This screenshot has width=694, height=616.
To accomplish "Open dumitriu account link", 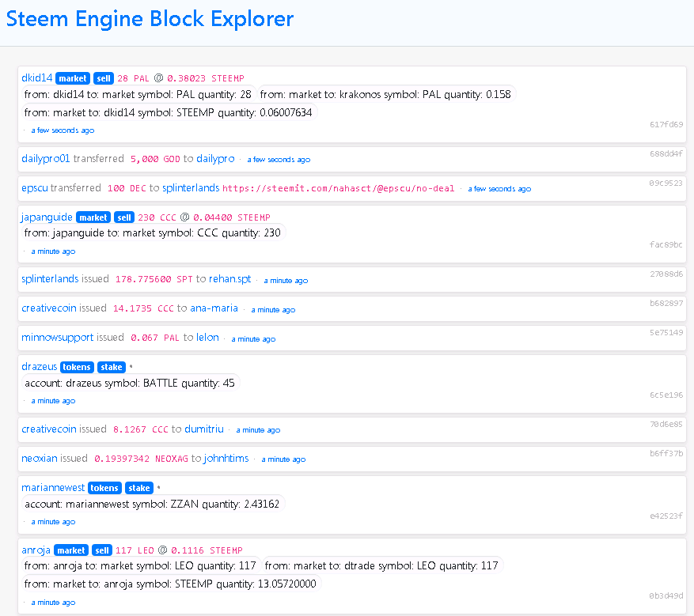I will (204, 429).
